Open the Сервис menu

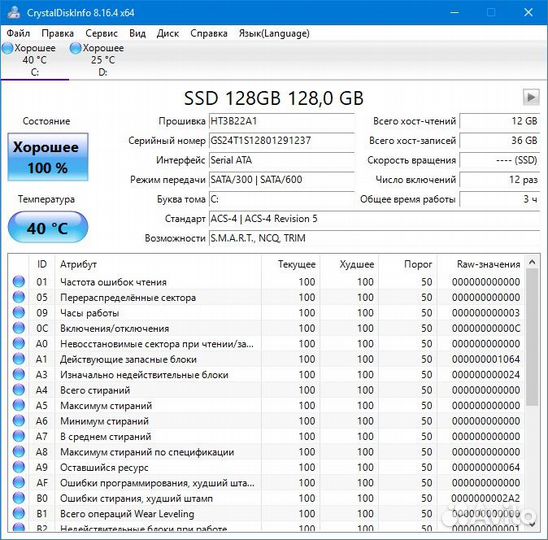click(x=101, y=34)
